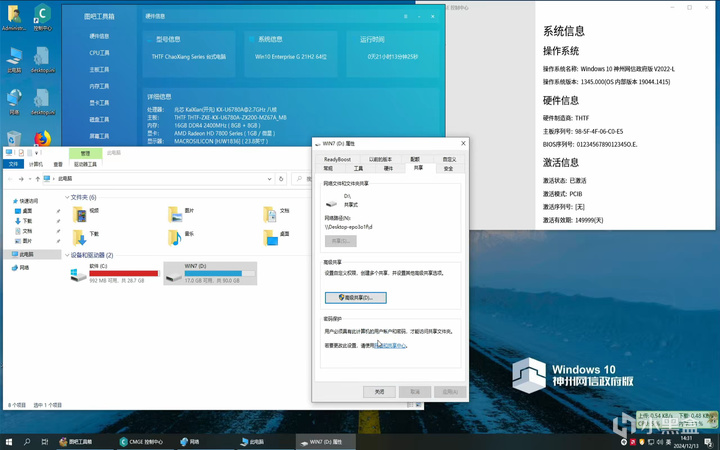Click the 关闭 button in properties dialog
Viewport: 720px width, 450px height.
(x=379, y=392)
